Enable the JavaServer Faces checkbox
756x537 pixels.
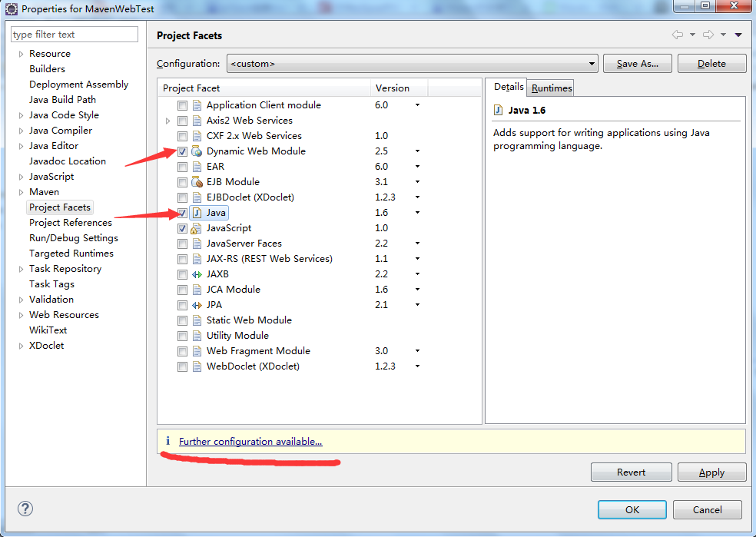pyautogui.click(x=182, y=244)
